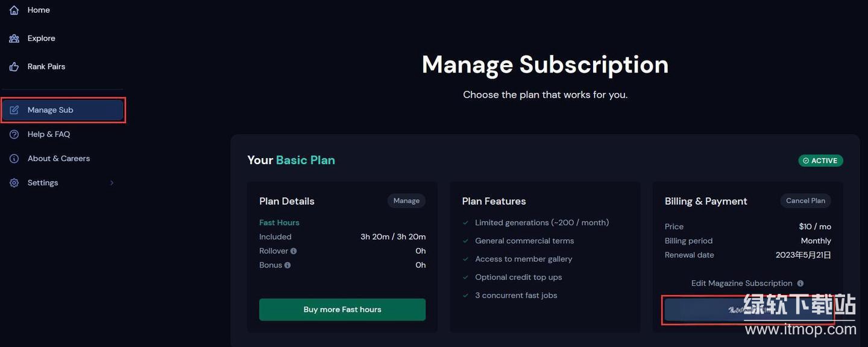
Task: Click the highlighted button under Edit Magazine Subscription
Action: [747, 310]
